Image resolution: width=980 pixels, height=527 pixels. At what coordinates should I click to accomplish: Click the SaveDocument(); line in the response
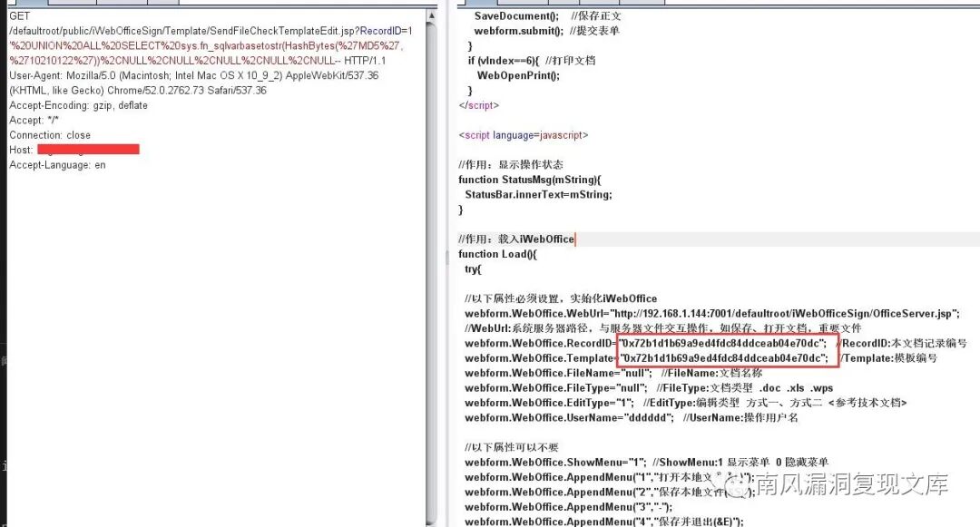(547, 16)
